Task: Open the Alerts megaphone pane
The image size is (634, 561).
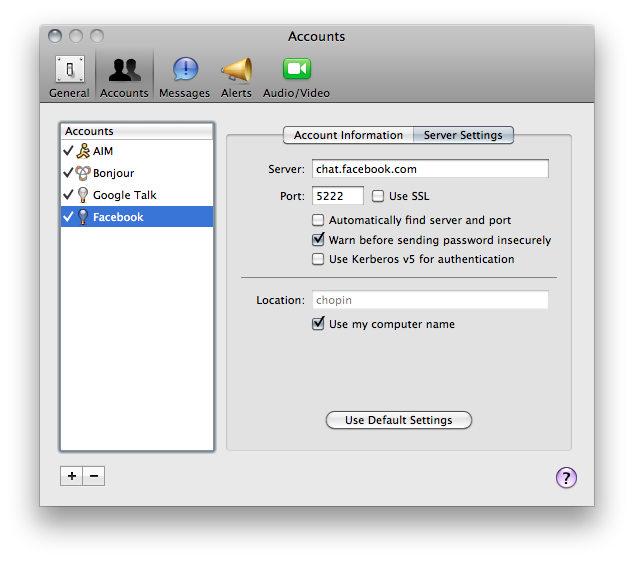Action: pyautogui.click(x=236, y=77)
